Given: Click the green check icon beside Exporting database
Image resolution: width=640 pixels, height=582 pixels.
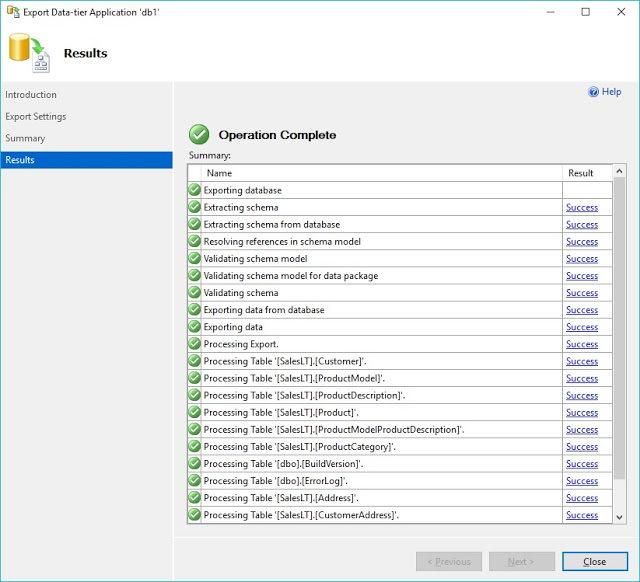Looking at the screenshot, I should pos(195,190).
